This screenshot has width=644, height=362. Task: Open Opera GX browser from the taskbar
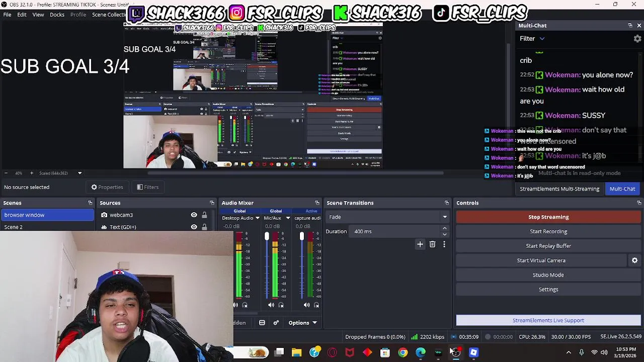[332, 352]
